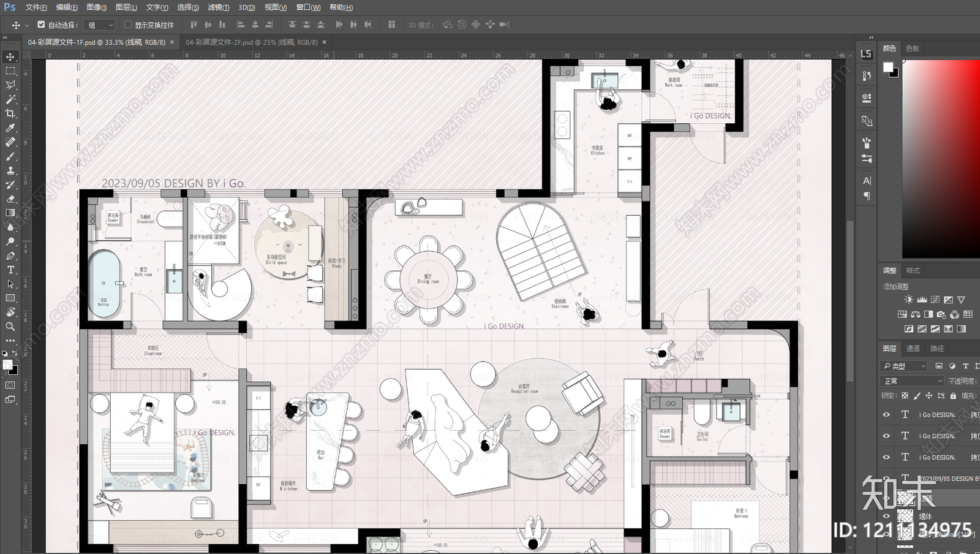Hide the third i Go DESIGN. layer
Image resolution: width=980 pixels, height=554 pixels.
886,457
